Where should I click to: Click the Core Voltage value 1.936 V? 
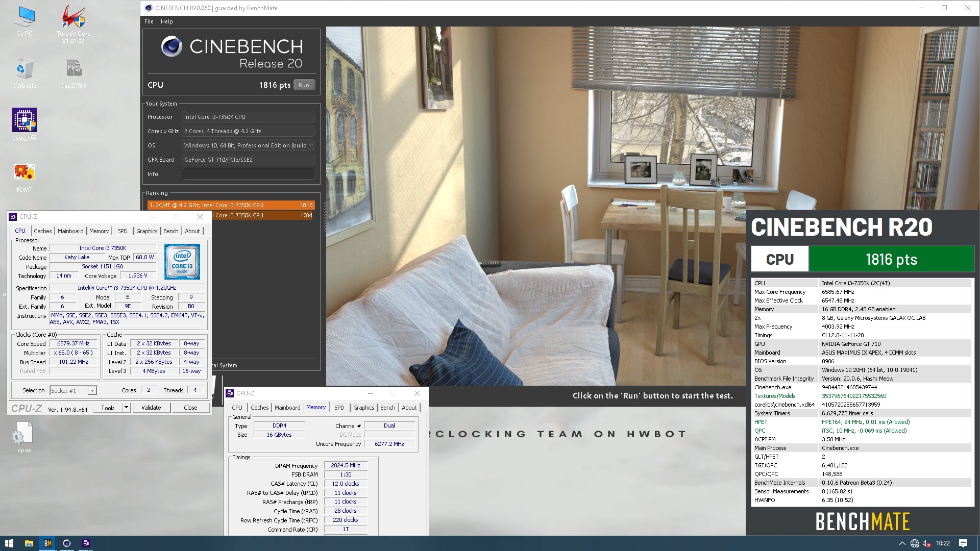coord(137,276)
